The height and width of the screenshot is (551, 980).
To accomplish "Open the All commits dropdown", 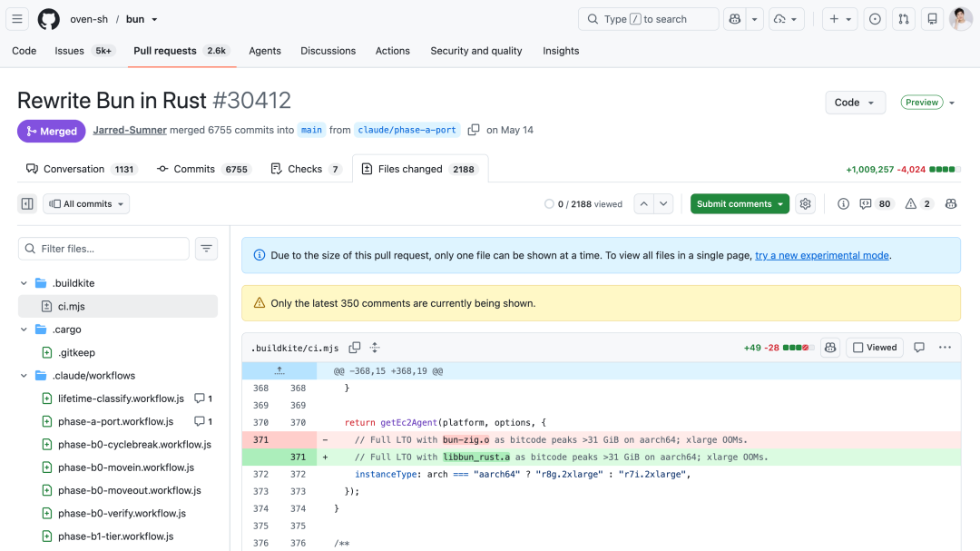I will click(86, 204).
